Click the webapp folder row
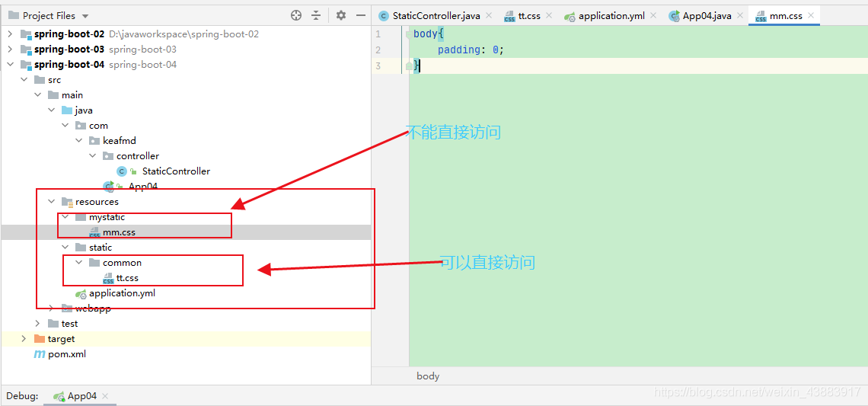 tap(186, 308)
